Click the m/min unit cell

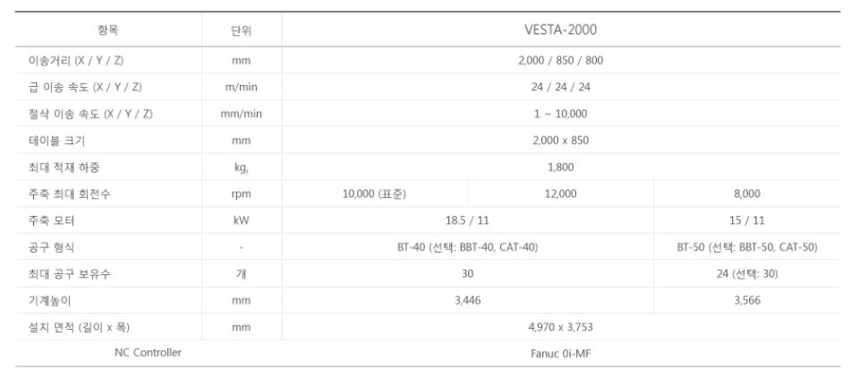tap(241, 87)
